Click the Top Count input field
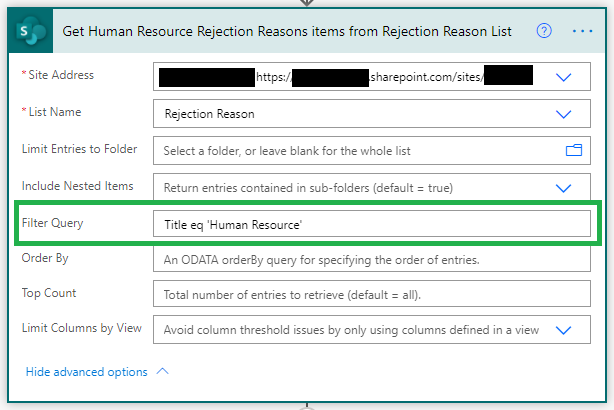614x410 pixels. [x=372, y=294]
